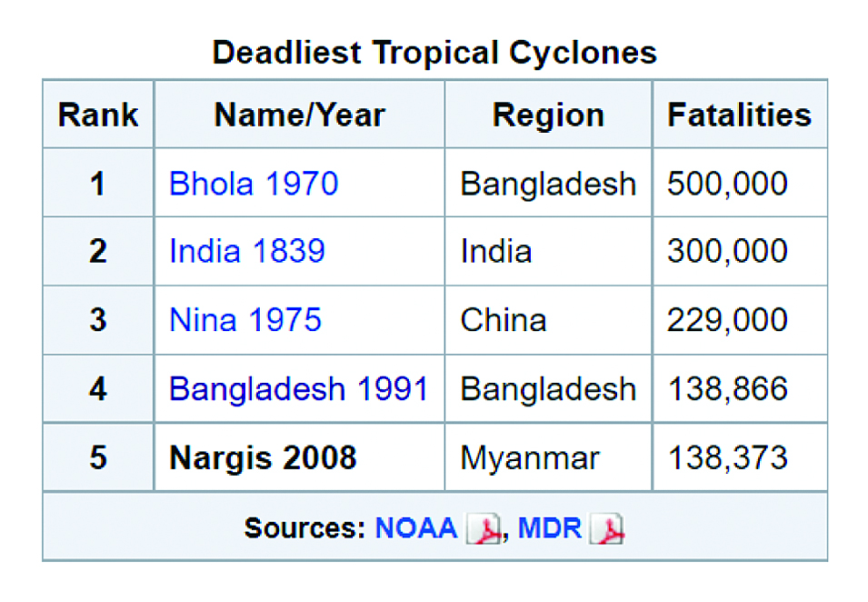Screen dimensions: 868x602
Task: Visit the NOAA source link
Action: coord(415,527)
